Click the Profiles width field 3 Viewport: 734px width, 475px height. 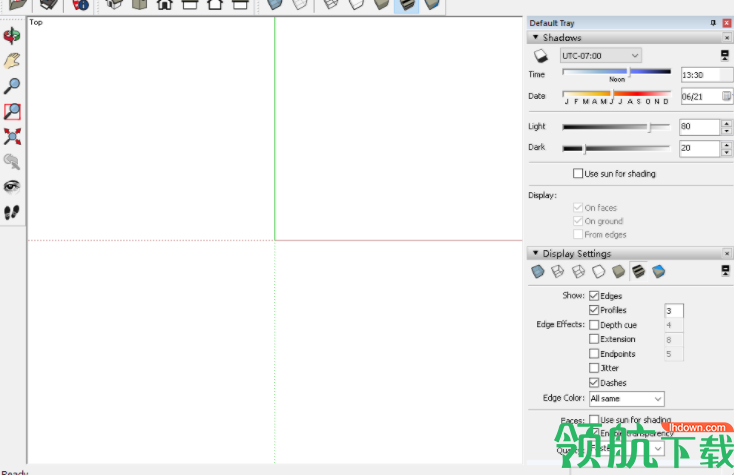pyautogui.click(x=674, y=311)
